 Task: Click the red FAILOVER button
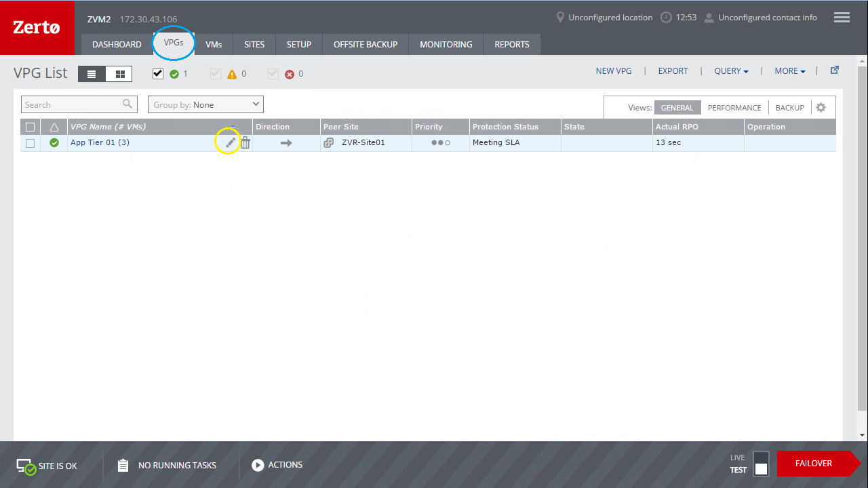point(814,464)
